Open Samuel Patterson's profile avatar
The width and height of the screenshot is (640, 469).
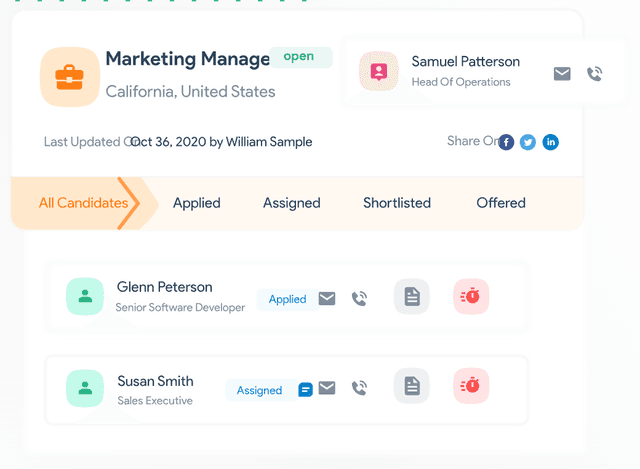[x=379, y=72]
